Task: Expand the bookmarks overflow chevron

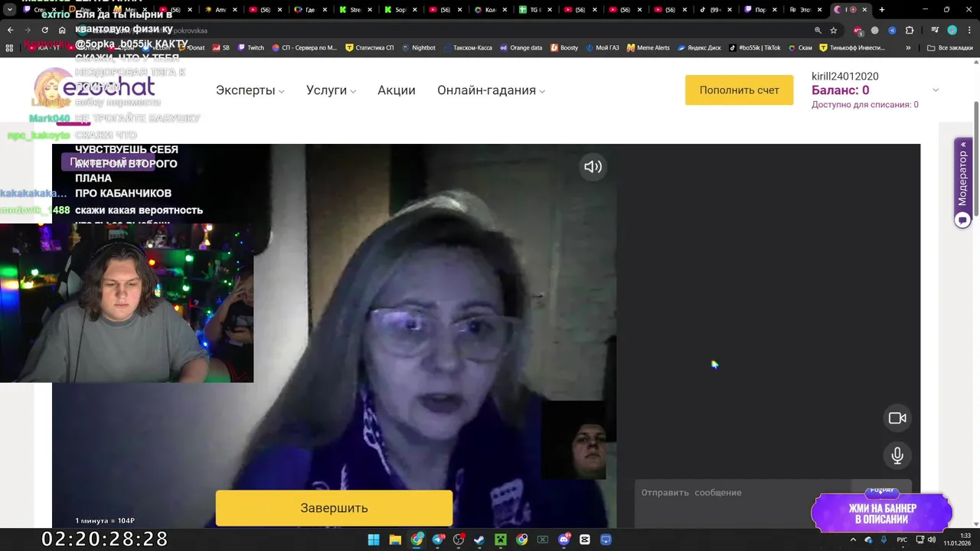Action: coord(908,47)
